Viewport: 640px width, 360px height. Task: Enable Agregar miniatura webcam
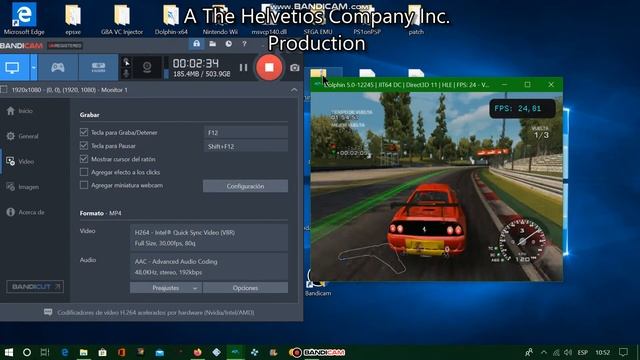coord(84,185)
